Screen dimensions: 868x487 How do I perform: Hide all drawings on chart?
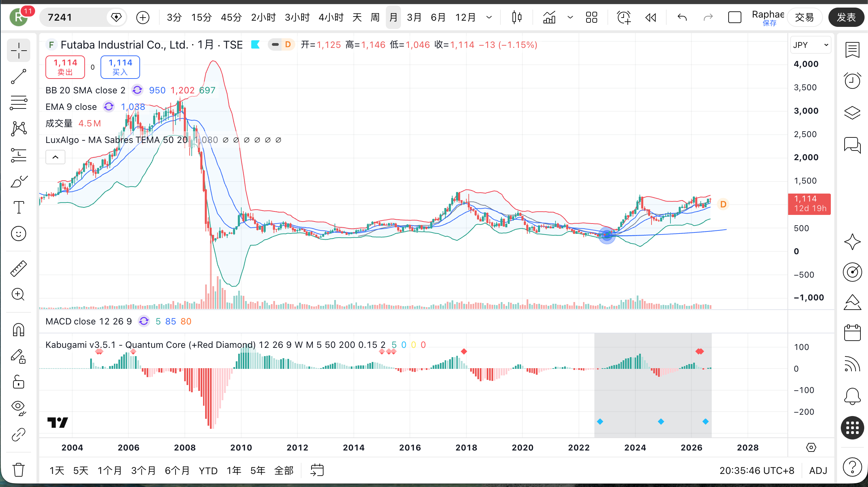click(x=19, y=408)
